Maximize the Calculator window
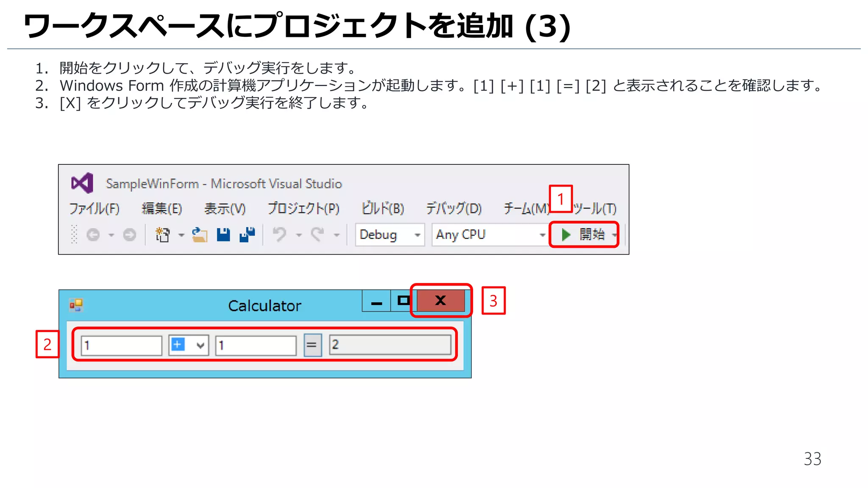 pos(403,301)
